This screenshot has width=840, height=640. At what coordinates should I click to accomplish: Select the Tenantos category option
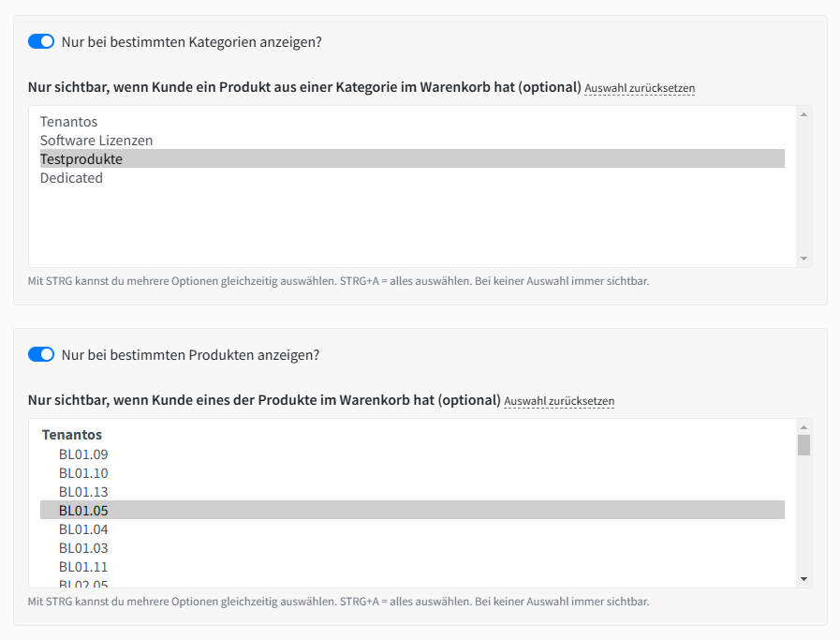pos(68,122)
